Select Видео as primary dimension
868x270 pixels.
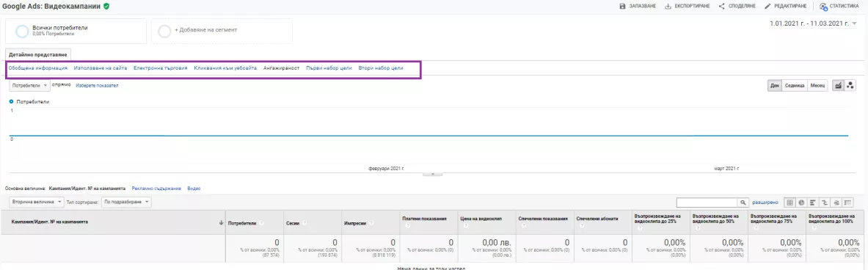194,189
